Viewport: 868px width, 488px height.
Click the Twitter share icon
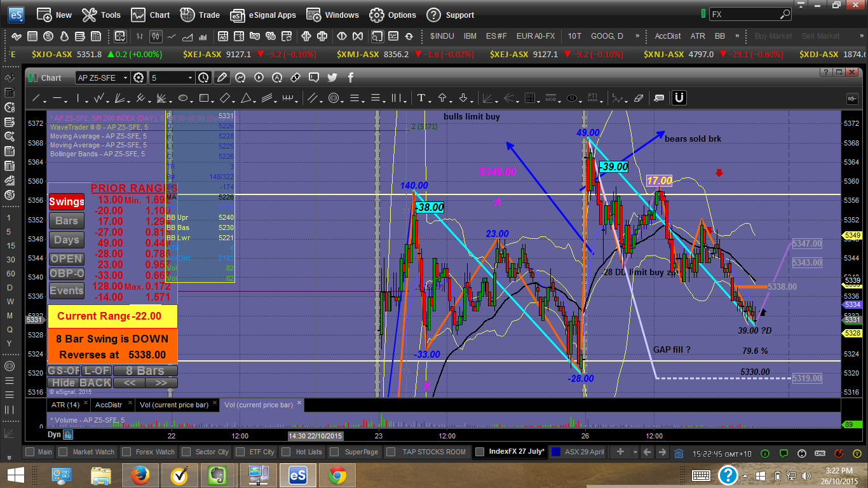(x=332, y=78)
